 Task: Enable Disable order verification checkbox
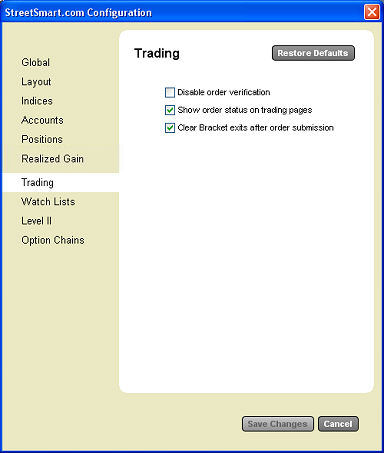point(170,92)
